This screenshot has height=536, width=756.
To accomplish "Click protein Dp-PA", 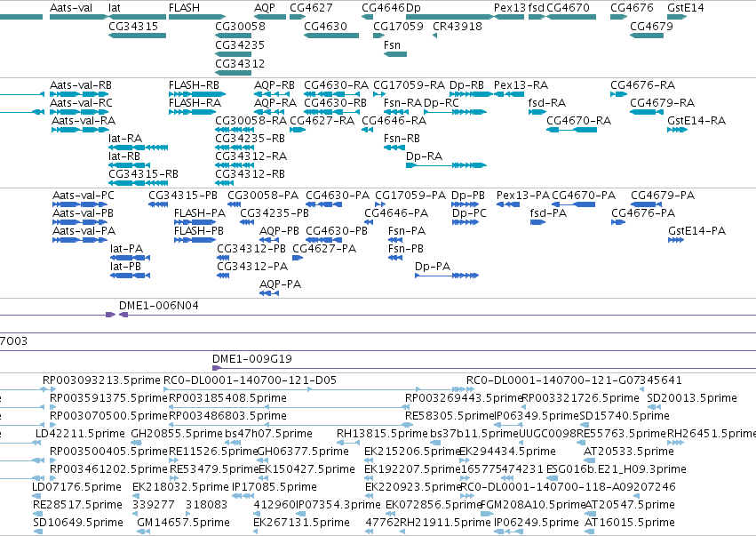I will pos(433,267).
